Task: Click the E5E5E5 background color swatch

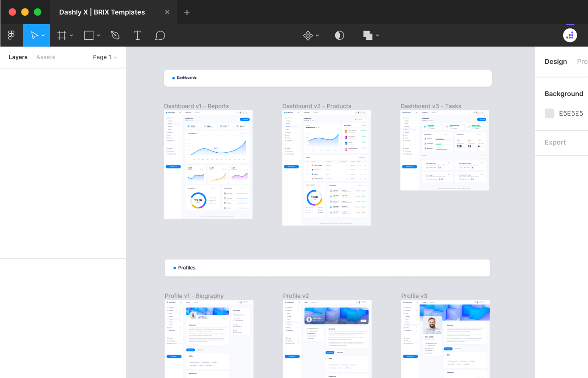Action: pyautogui.click(x=549, y=113)
